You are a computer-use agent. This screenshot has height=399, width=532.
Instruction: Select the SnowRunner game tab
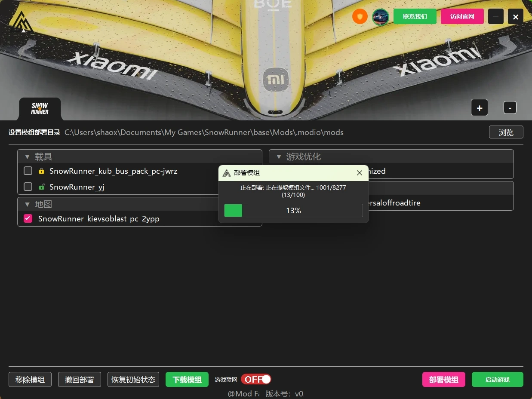point(40,109)
